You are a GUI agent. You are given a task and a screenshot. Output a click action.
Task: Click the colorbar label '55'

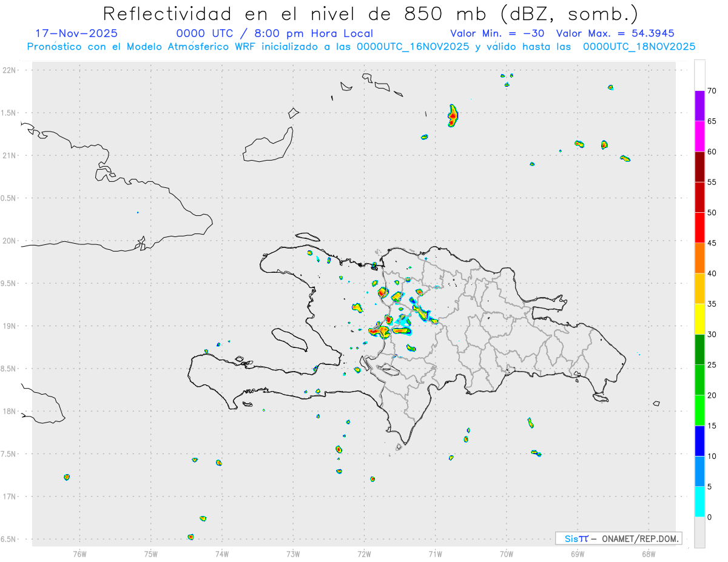click(x=712, y=182)
